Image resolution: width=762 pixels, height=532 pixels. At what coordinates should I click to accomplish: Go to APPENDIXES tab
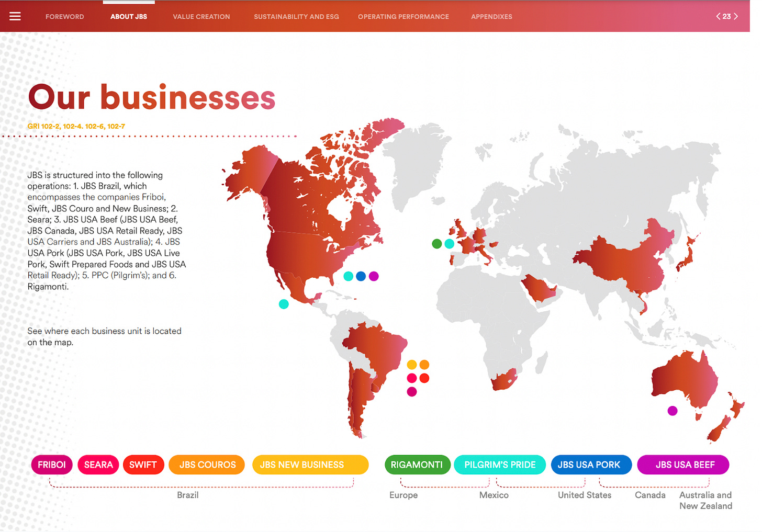(491, 17)
